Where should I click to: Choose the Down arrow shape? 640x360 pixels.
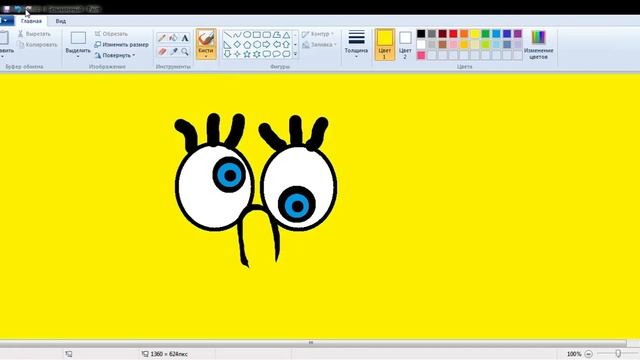(x=227, y=54)
